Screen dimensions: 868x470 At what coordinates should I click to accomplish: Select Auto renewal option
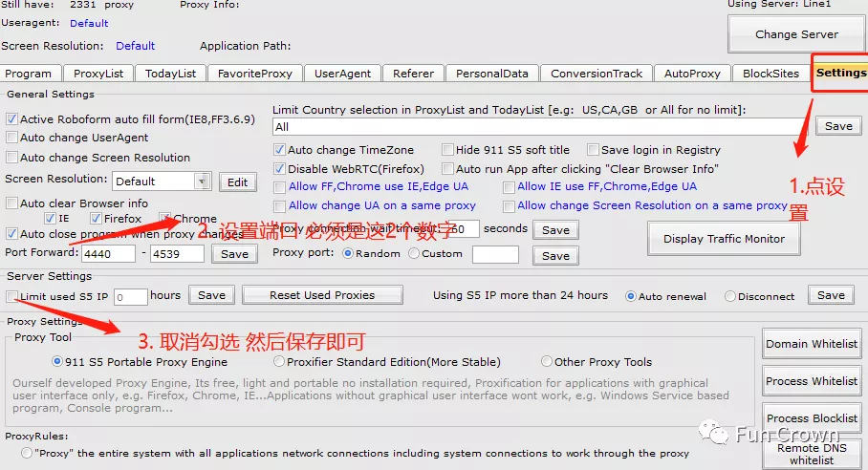coord(631,296)
